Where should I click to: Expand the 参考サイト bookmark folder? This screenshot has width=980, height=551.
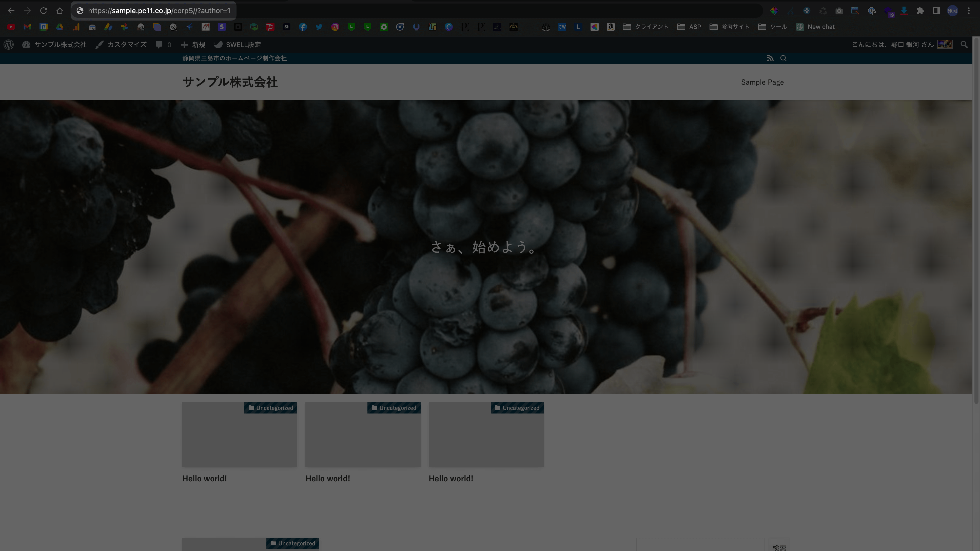pos(729,27)
